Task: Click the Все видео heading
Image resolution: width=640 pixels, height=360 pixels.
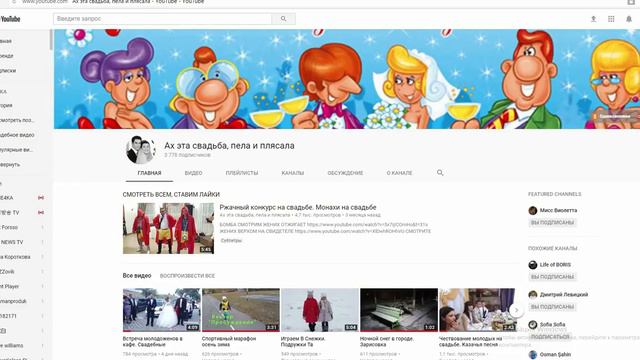Action: coord(137,276)
